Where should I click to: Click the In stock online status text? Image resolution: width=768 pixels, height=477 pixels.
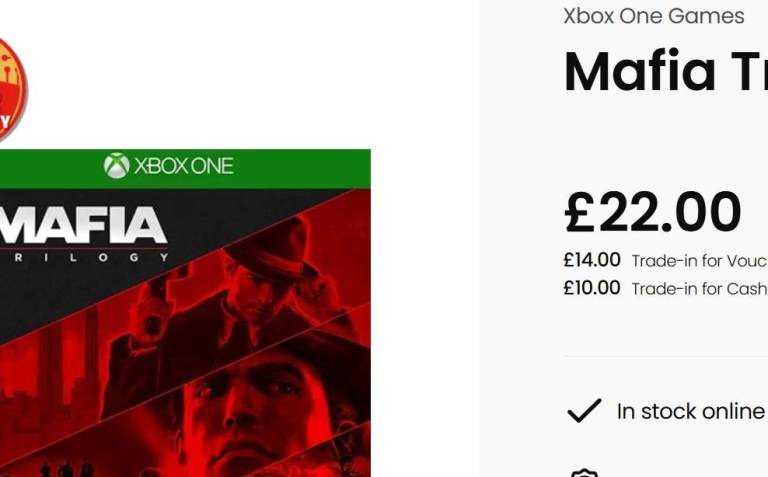point(691,411)
